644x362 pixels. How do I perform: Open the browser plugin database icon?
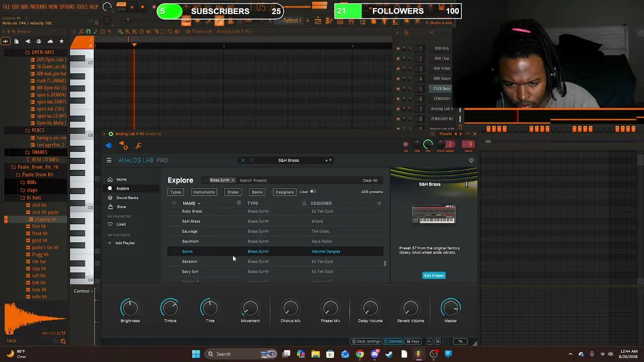tap(28, 41)
